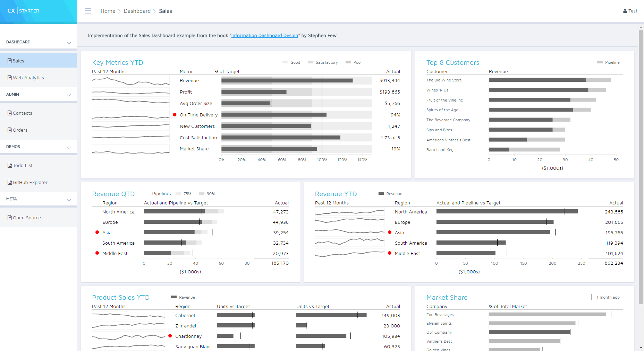Open the Open Source page
Screen dimensions: 644x351
pyautogui.click(x=38, y=218)
